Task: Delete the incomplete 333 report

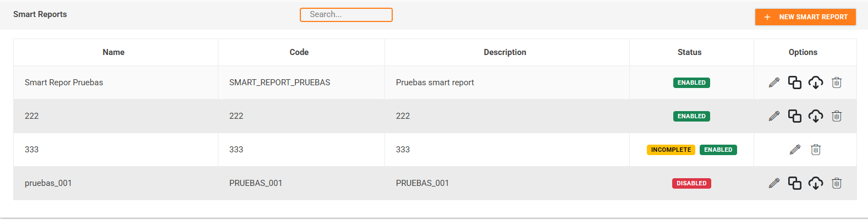Action: tap(816, 150)
